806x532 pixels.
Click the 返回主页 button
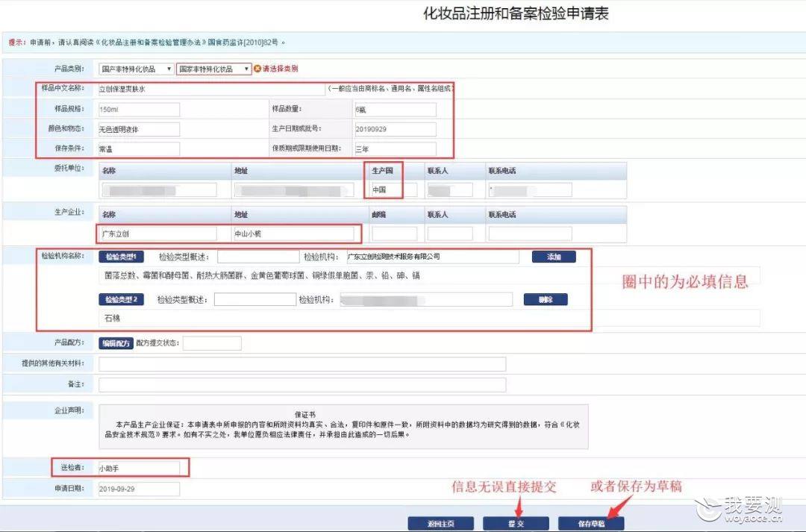[x=440, y=523]
